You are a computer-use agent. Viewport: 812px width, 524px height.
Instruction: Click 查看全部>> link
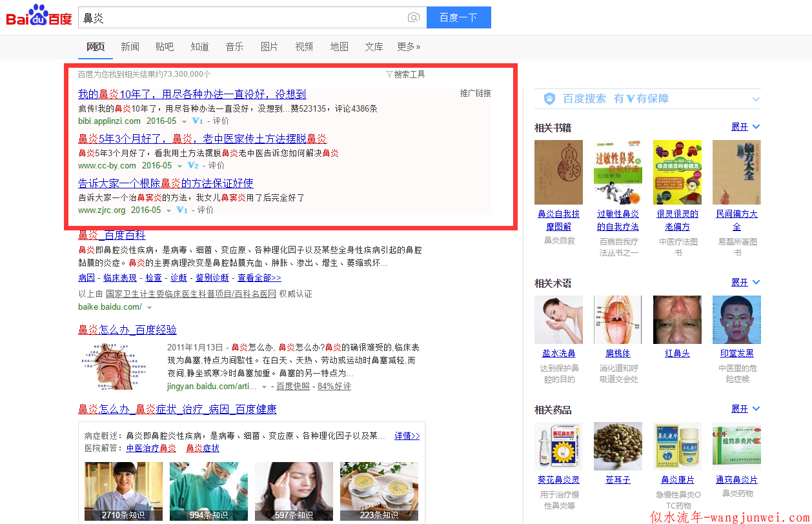coord(259,277)
